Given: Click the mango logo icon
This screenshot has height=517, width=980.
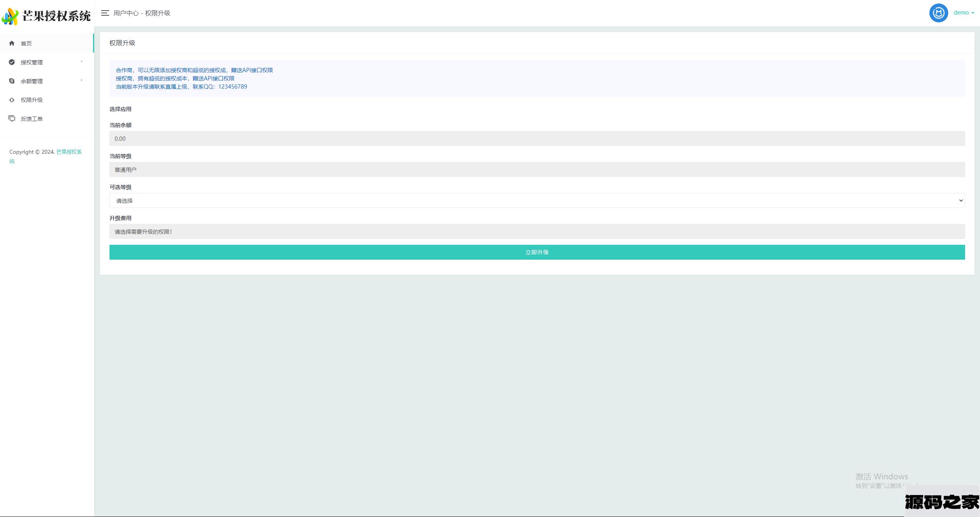Looking at the screenshot, I should tap(10, 16).
